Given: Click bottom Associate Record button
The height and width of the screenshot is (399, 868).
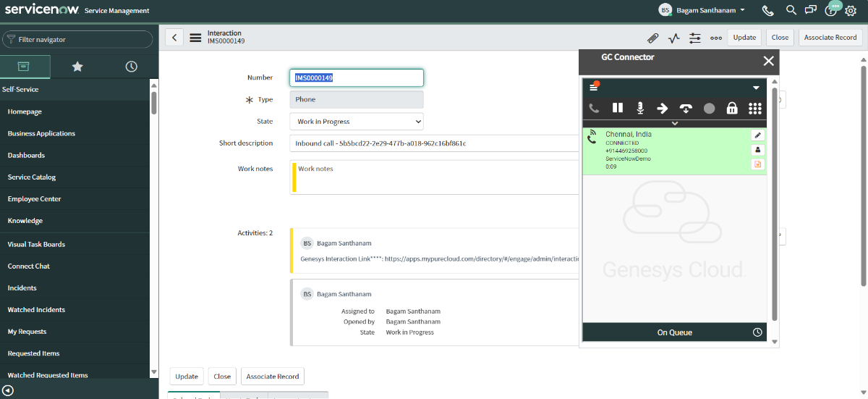Looking at the screenshot, I should point(273,377).
